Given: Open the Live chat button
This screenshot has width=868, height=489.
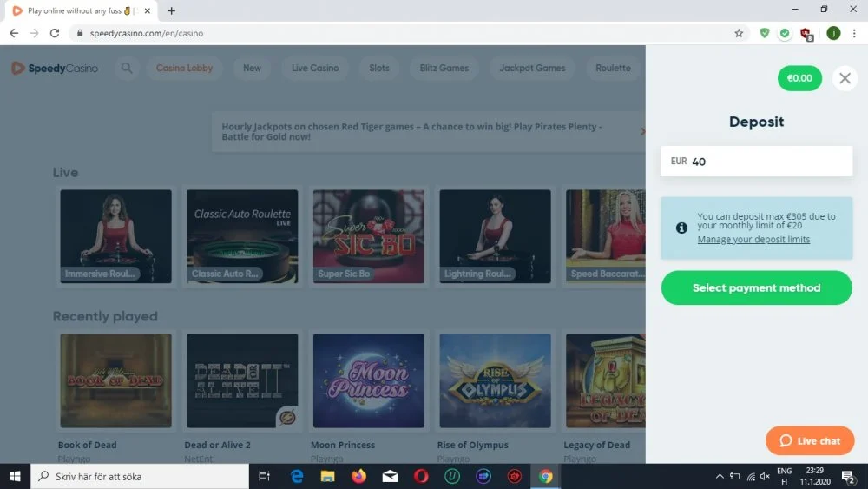Looking at the screenshot, I should (x=810, y=441).
